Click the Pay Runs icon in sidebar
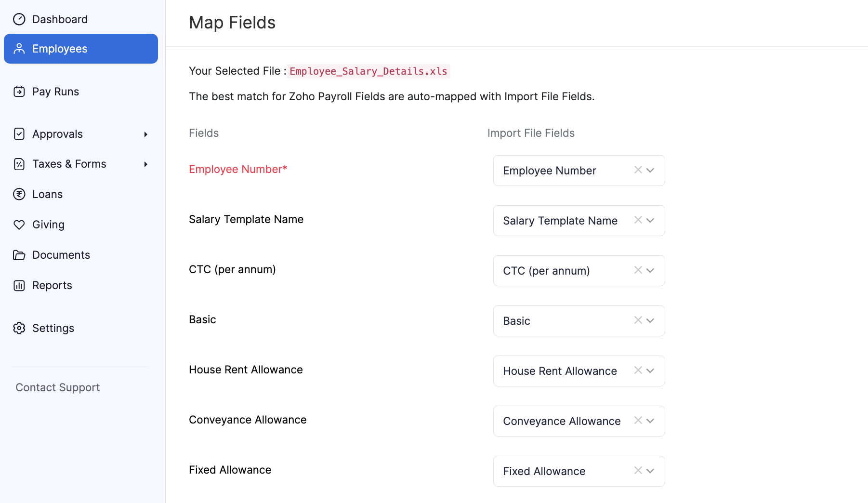Screen dimensions: 868x503 [x=19, y=92]
